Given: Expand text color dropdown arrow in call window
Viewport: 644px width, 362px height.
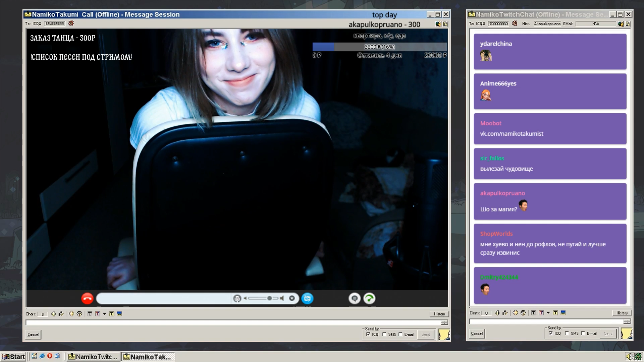Looking at the screenshot, I should pos(104,314).
